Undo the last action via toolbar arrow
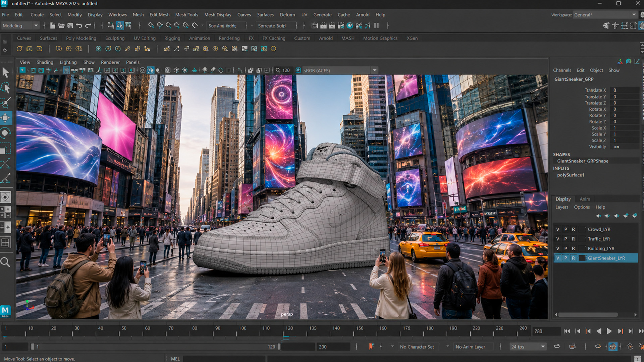 click(x=79, y=26)
